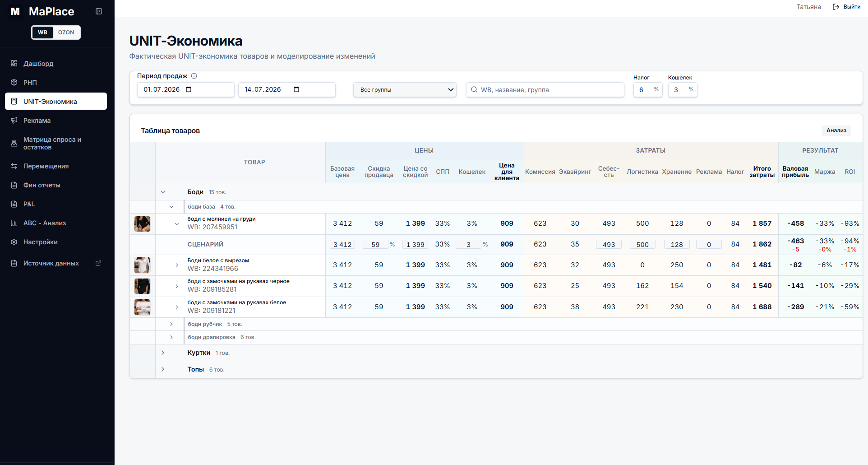Click Выйти to log out
The image size is (868, 465).
[852, 7]
